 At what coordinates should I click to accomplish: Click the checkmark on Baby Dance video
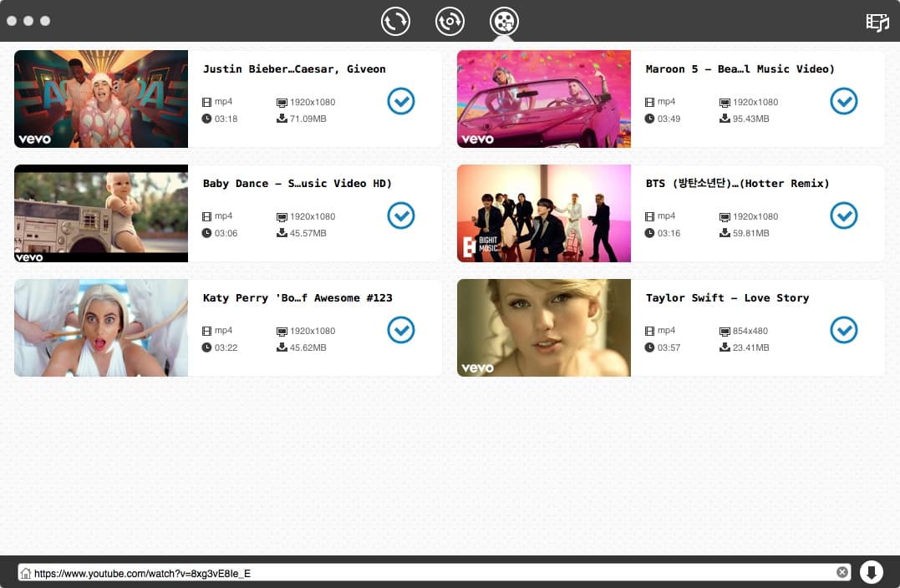pos(400,215)
